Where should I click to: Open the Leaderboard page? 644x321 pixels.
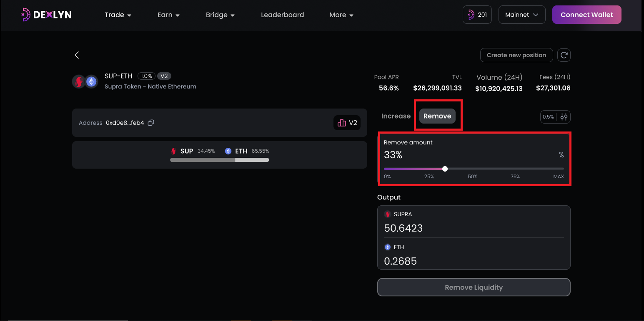click(x=282, y=15)
